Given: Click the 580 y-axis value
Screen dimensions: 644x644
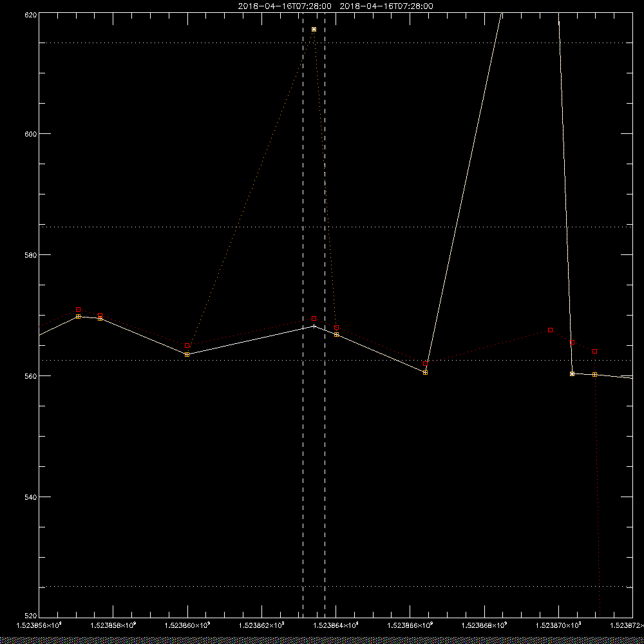Looking at the screenshot, I should (x=31, y=254).
